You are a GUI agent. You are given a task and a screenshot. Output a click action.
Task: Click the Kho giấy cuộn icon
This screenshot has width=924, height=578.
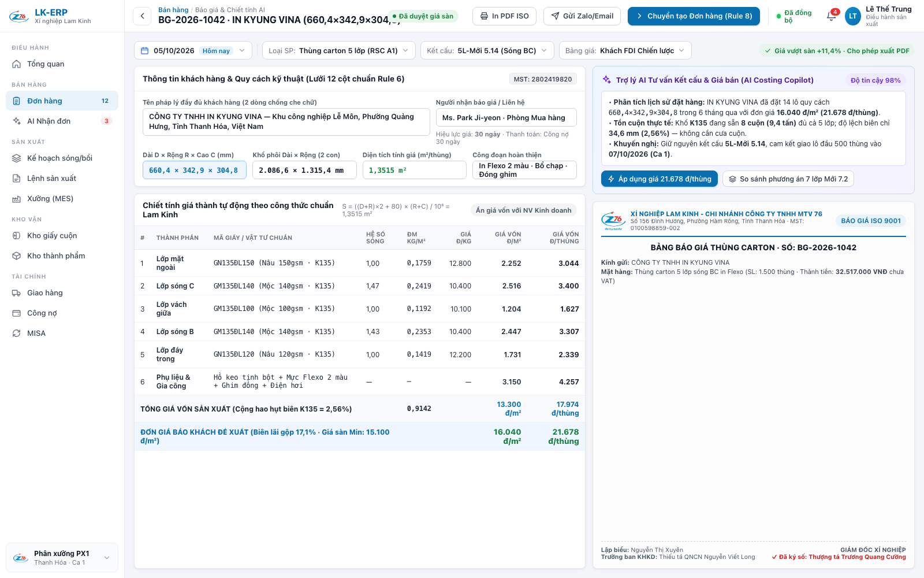point(17,236)
